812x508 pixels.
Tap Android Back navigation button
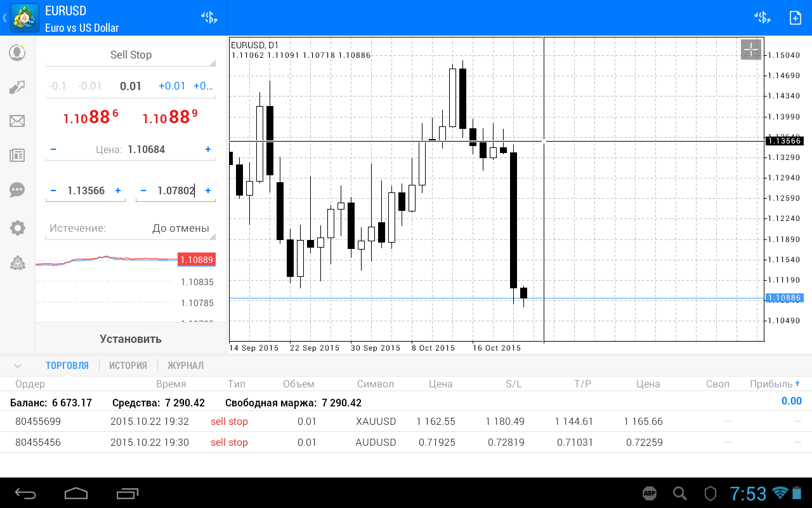tap(26, 493)
